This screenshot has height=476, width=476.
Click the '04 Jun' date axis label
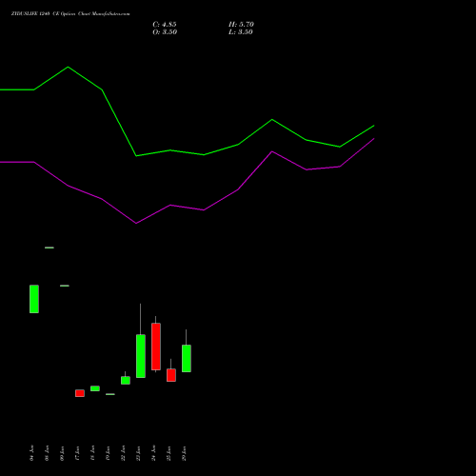point(31,453)
